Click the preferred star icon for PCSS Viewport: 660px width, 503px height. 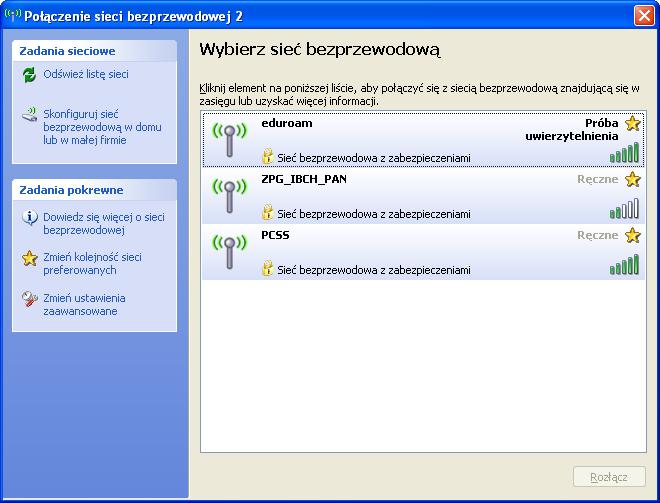pyautogui.click(x=632, y=235)
